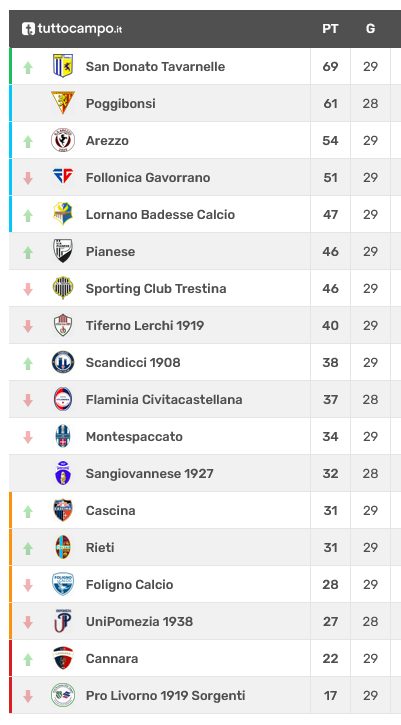Click the green up arrow beside Cascina
401x725 pixels.
tap(28, 511)
